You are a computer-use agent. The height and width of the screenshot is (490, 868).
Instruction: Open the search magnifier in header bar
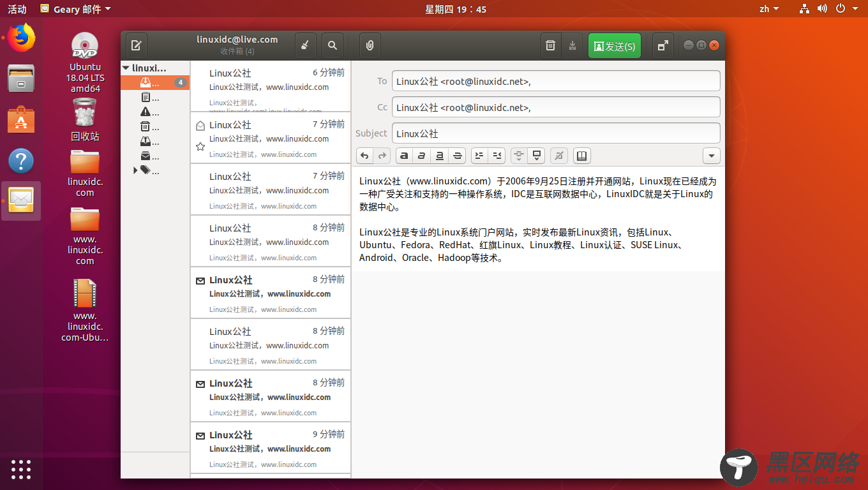[x=333, y=46]
